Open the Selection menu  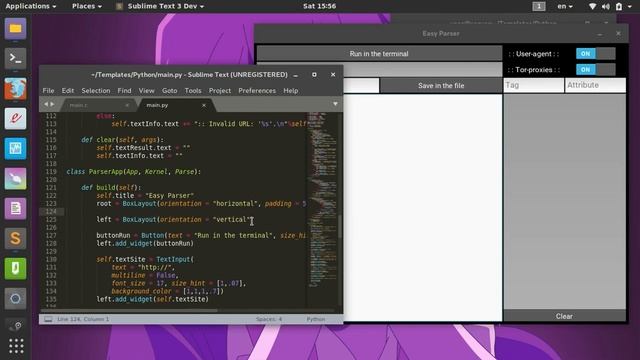[96, 91]
